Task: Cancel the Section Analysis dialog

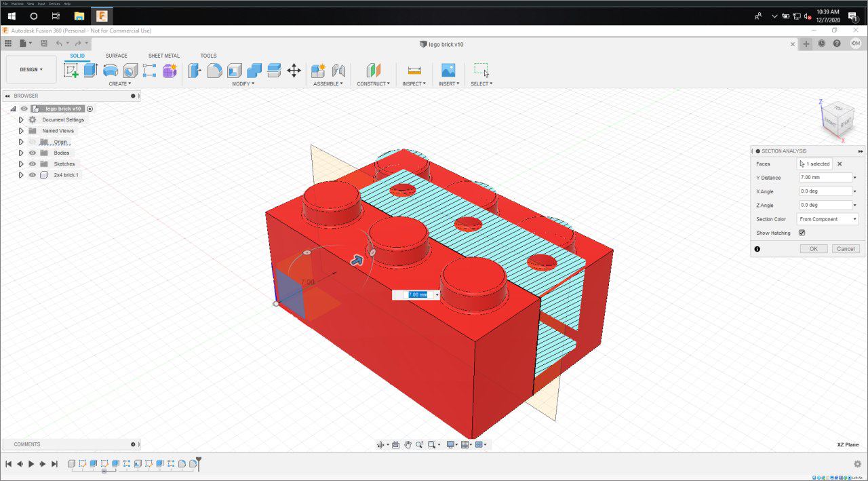Action: point(845,249)
